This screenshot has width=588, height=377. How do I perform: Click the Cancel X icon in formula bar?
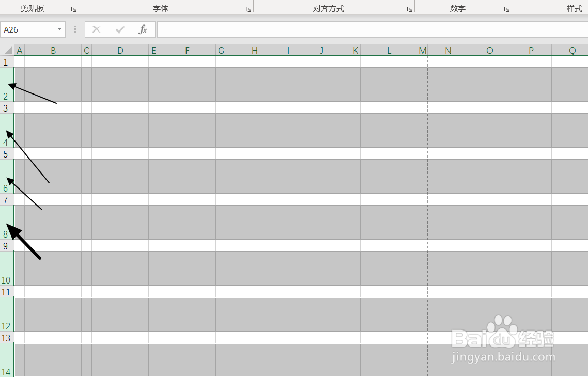(x=97, y=29)
